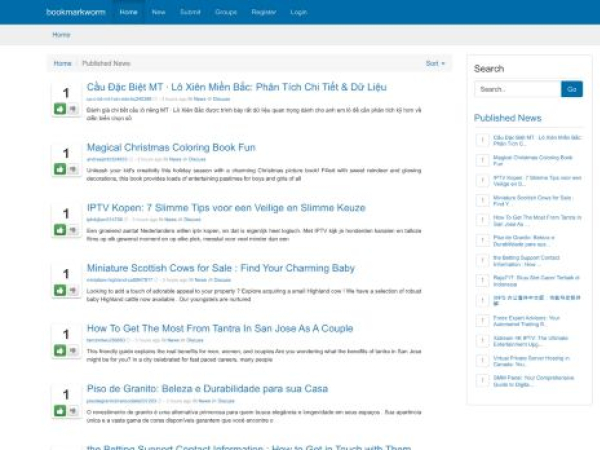This screenshot has height=450, width=600.
Task: Click Discuss link under Miniature Scottish Cows
Action: (x=222, y=280)
